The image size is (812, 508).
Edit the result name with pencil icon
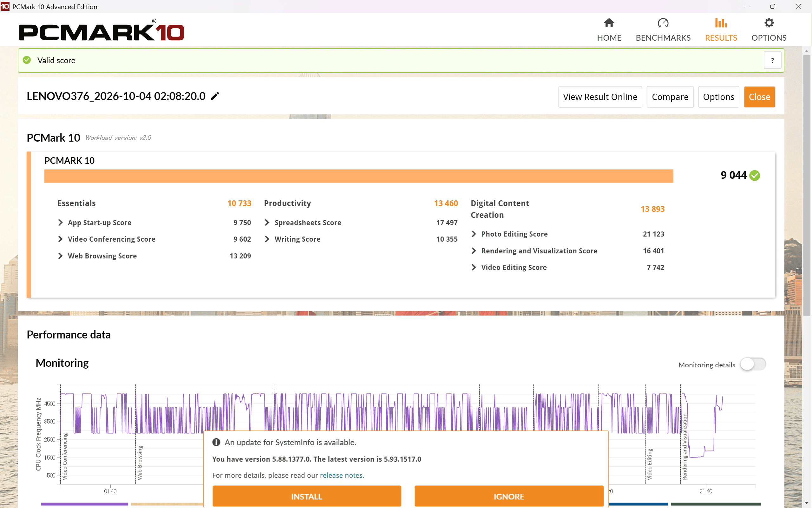point(215,96)
